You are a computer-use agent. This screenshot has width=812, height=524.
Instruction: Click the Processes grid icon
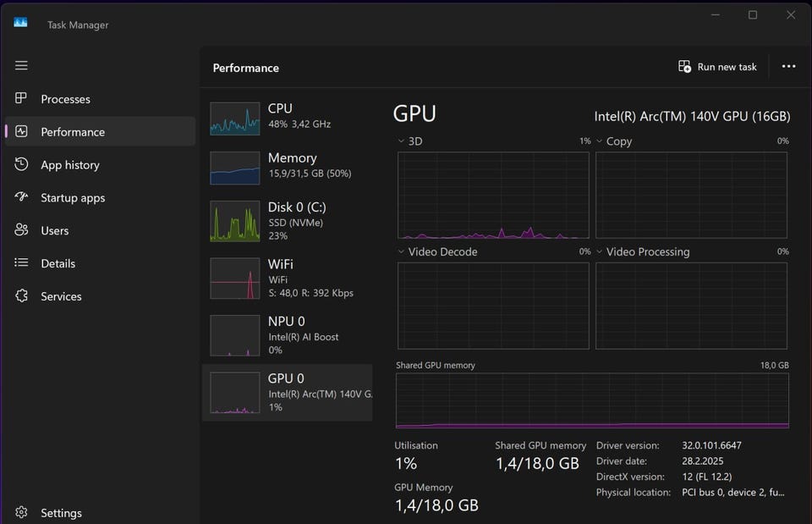tap(22, 99)
